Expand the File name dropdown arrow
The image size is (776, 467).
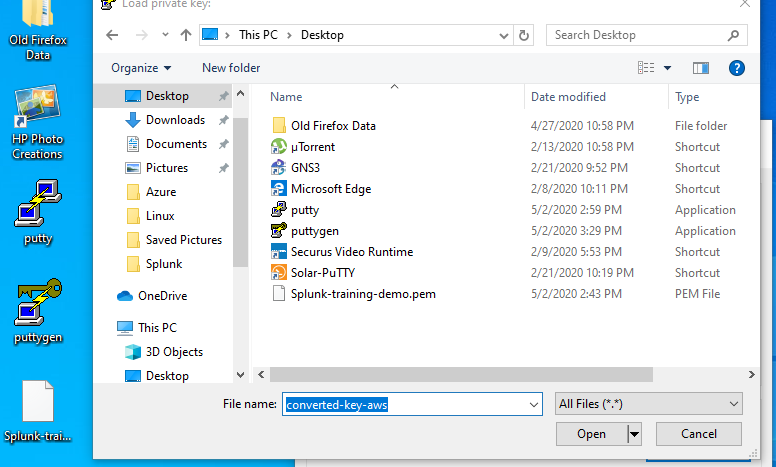tap(534, 405)
